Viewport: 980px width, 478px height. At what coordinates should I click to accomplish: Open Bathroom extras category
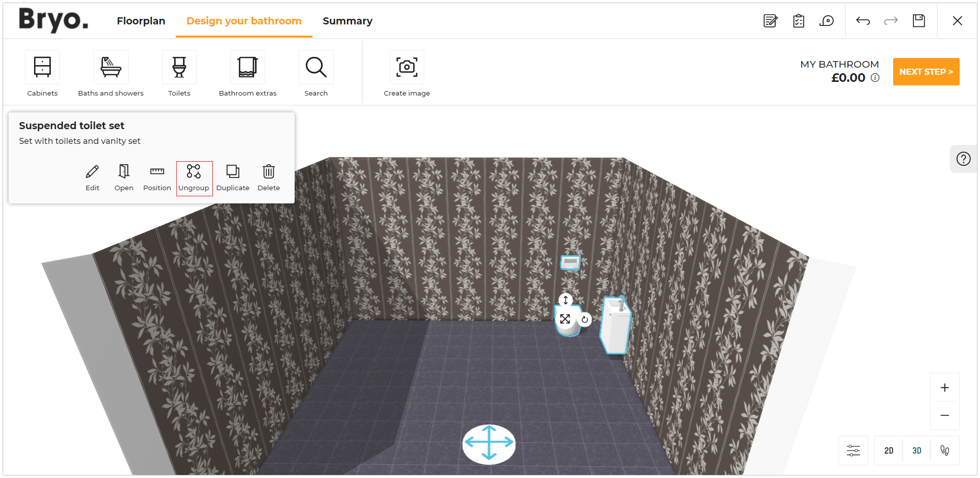tap(247, 68)
